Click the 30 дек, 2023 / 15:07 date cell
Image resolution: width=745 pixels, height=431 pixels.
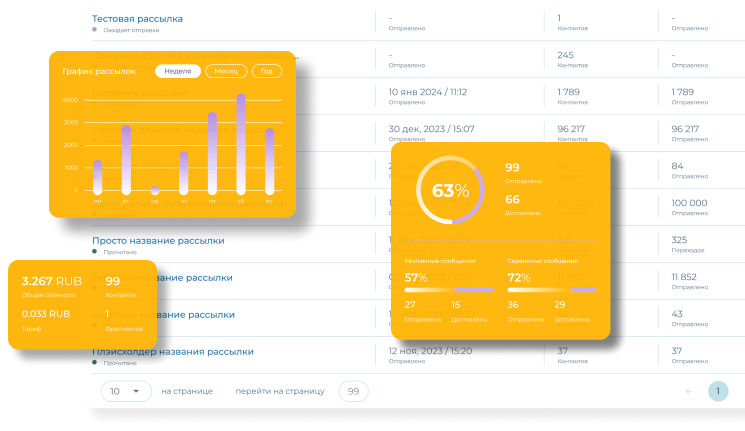pyautogui.click(x=431, y=128)
